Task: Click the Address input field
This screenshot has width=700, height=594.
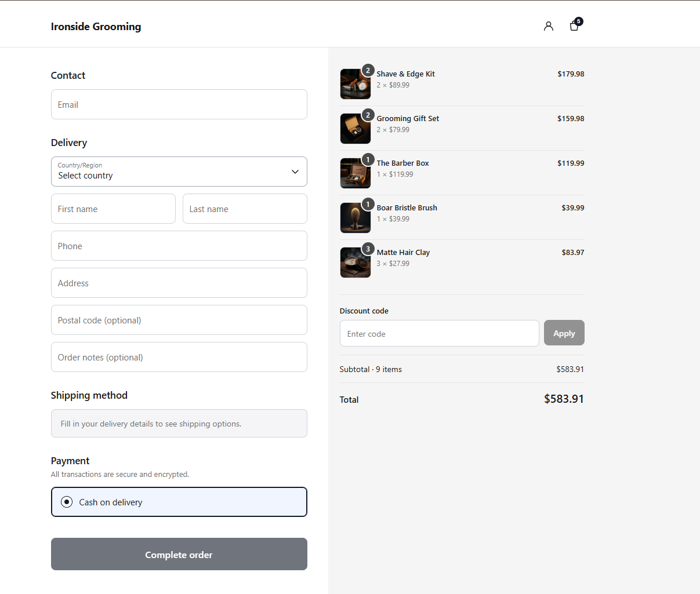Action: [179, 283]
